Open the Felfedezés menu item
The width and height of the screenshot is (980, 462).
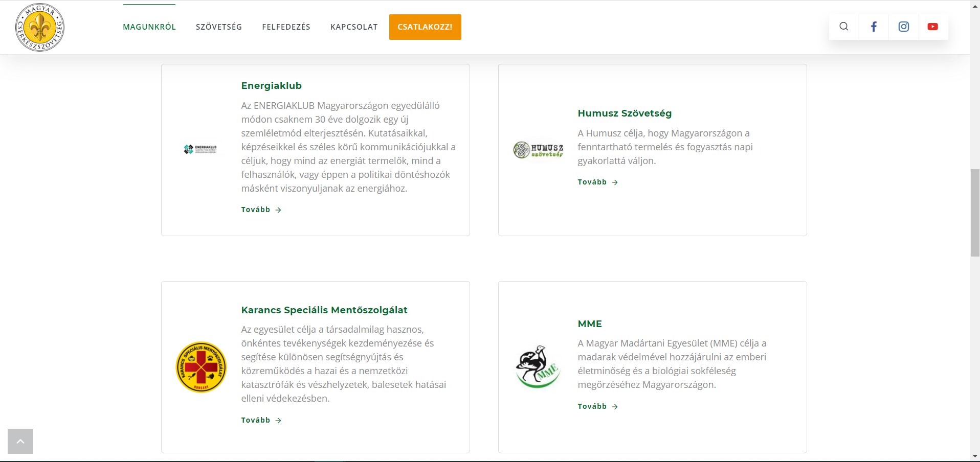(x=286, y=27)
